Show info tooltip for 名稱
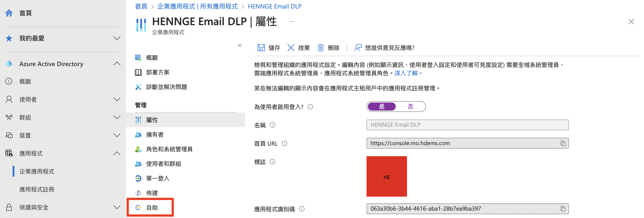The height and width of the screenshot is (218, 644). pyautogui.click(x=273, y=125)
